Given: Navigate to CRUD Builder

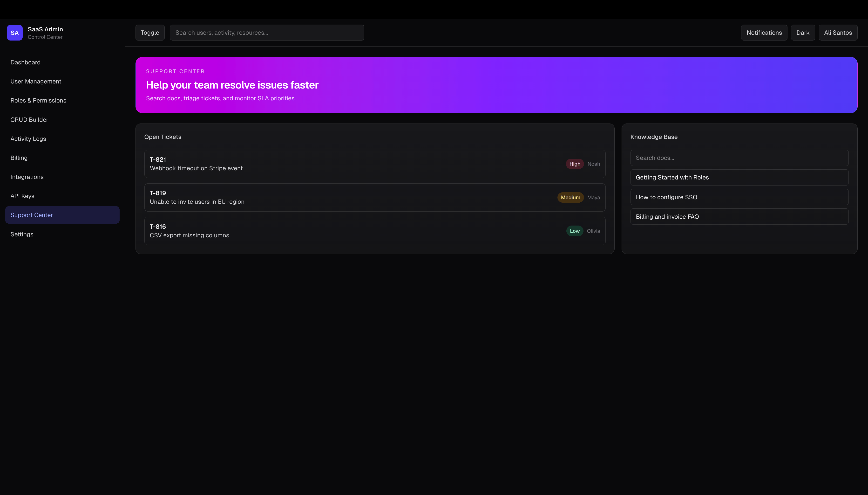Looking at the screenshot, I should tap(62, 120).
